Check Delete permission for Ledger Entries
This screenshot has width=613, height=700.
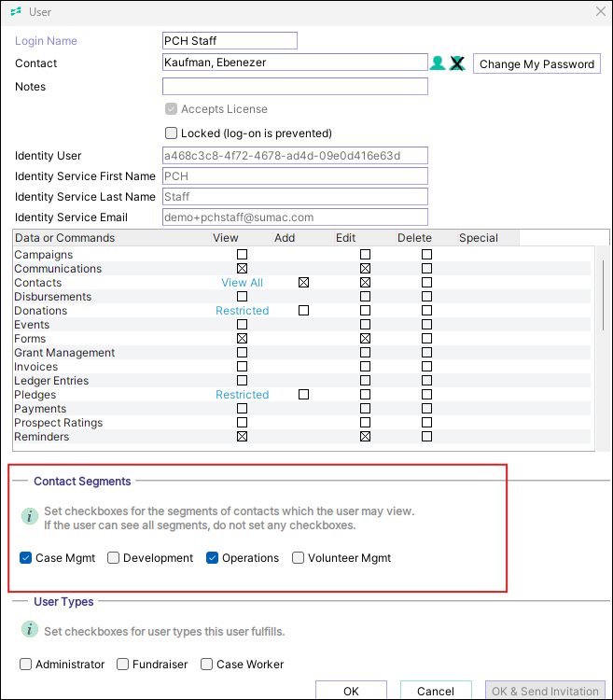(427, 381)
